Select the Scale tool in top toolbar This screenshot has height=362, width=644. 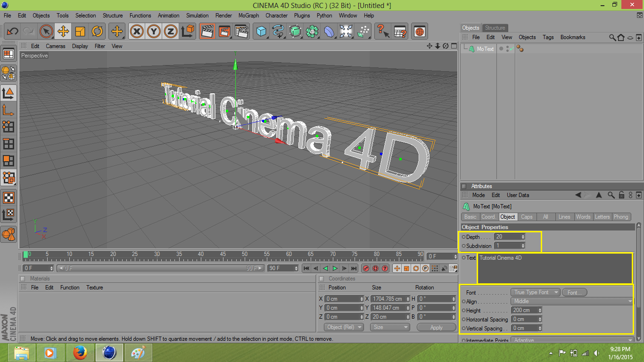coord(80,32)
